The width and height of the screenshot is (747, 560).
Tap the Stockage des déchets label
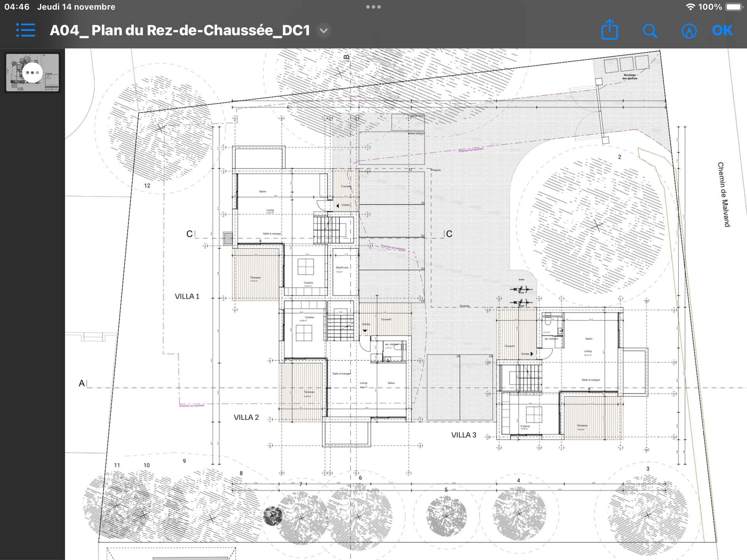630,77
